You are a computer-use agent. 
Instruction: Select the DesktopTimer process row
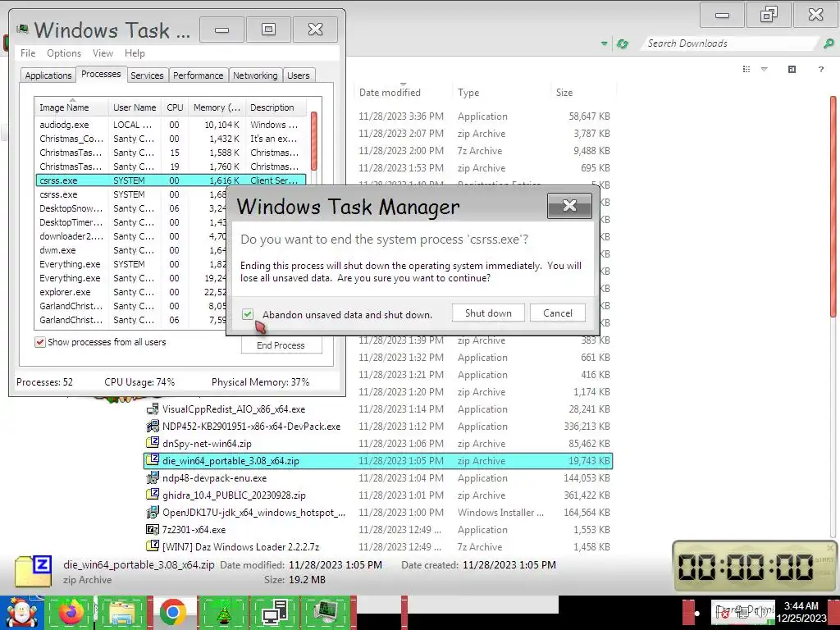click(132, 222)
